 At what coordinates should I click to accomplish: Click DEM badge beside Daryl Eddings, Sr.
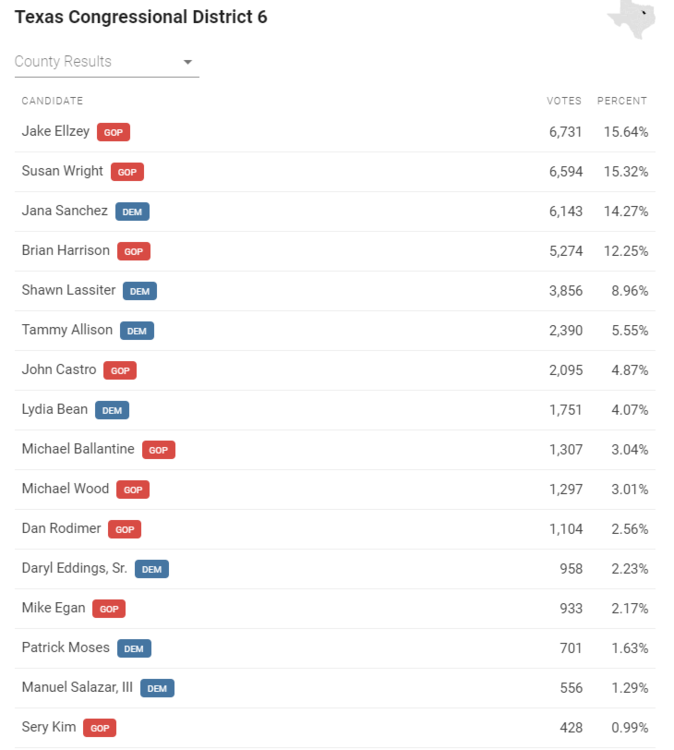click(152, 569)
